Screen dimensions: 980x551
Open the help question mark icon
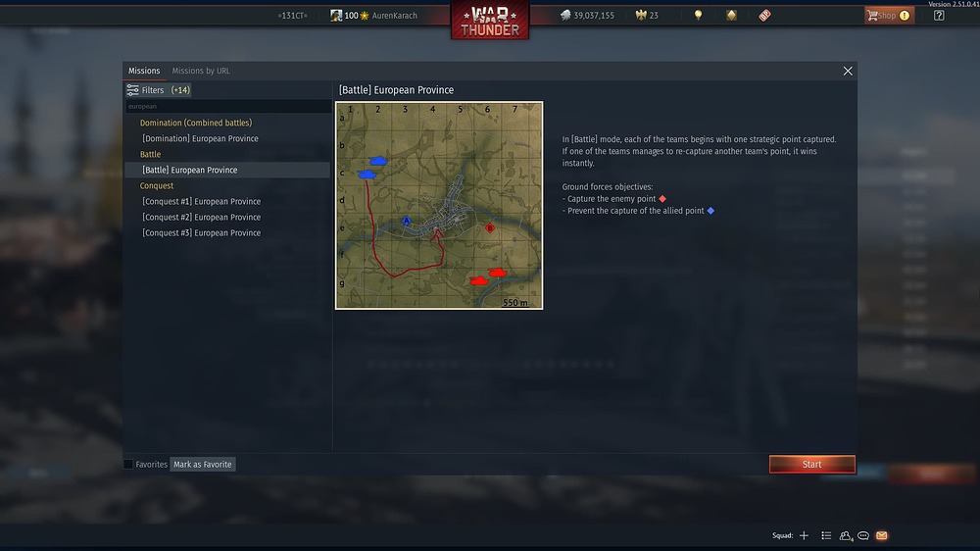pos(939,15)
